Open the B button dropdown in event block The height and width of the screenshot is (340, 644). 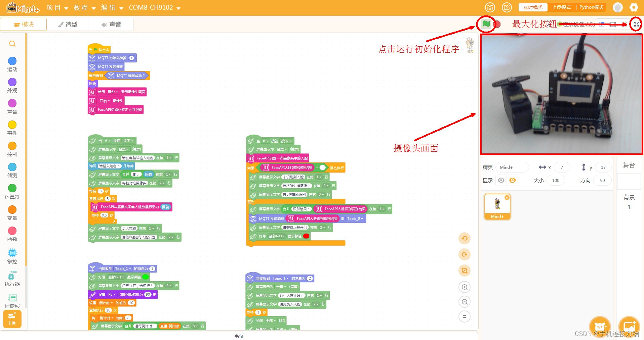coord(266,141)
